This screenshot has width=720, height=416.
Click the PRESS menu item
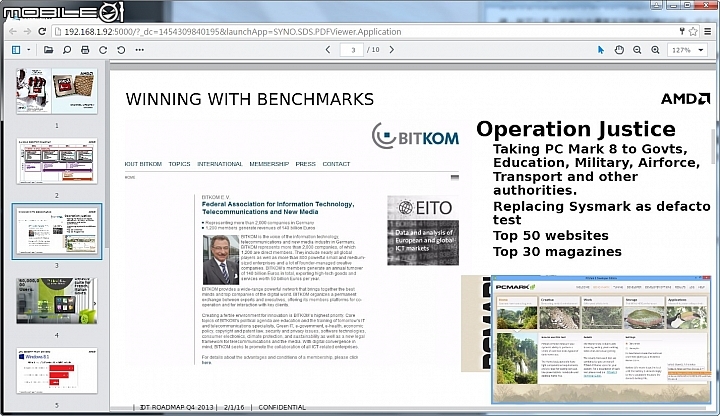coord(305,164)
